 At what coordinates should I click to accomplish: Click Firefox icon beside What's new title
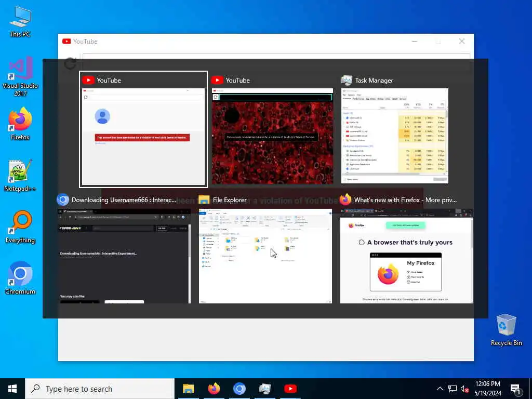pos(345,199)
